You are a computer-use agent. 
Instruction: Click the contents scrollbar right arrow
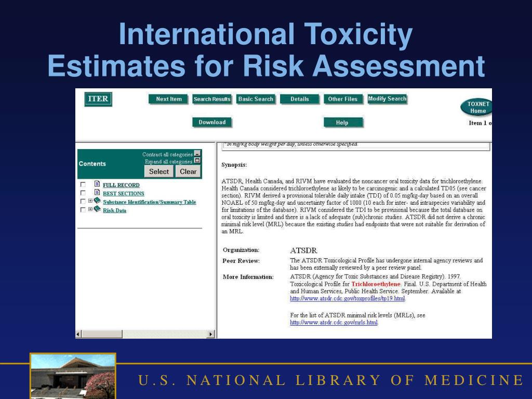(x=211, y=334)
